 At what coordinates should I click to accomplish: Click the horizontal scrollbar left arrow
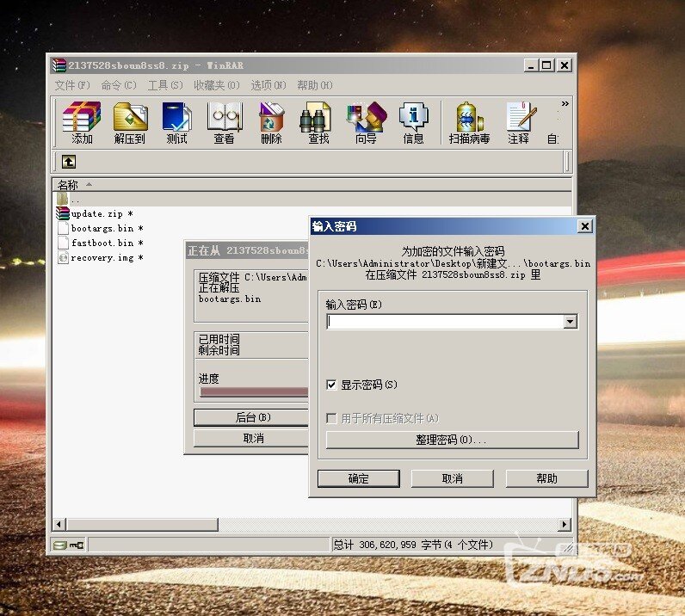click(59, 524)
